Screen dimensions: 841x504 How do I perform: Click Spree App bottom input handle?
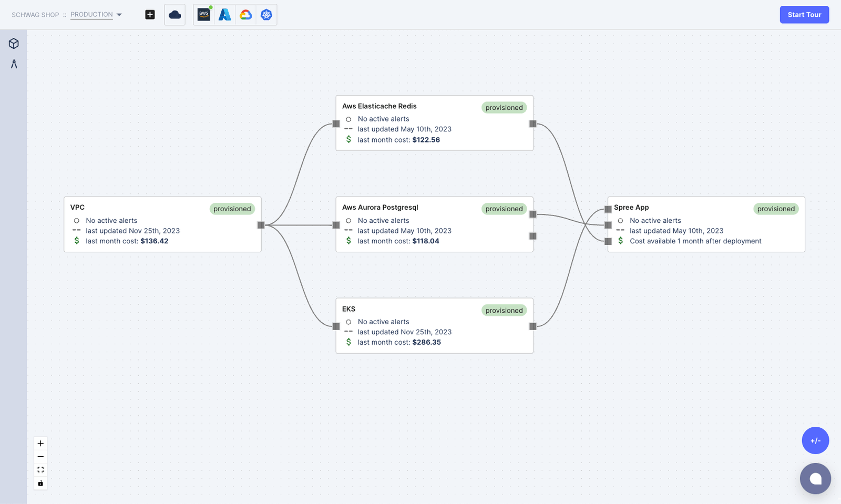(608, 241)
